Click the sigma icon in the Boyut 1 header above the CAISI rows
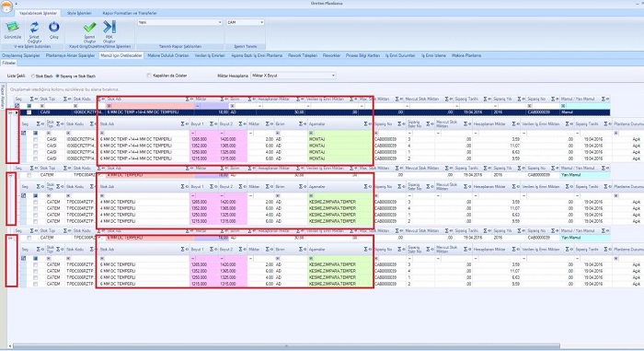Image resolution: width=644 pixels, height=351 pixels. [x=212, y=123]
